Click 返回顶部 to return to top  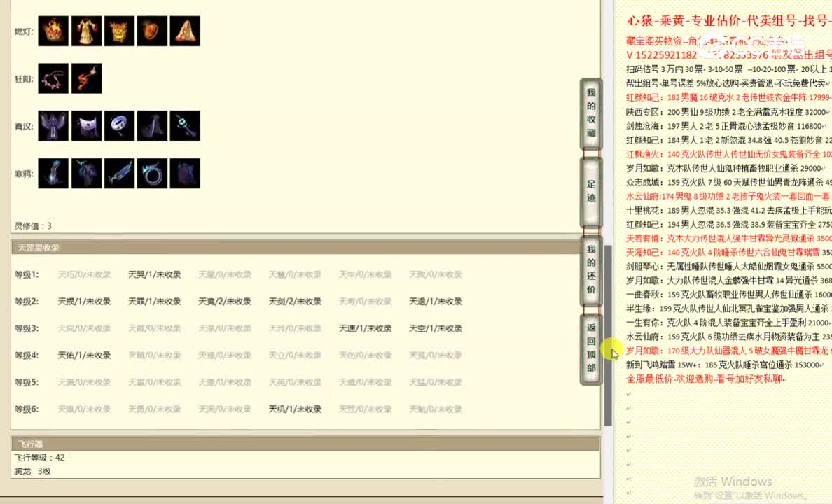[x=591, y=348]
